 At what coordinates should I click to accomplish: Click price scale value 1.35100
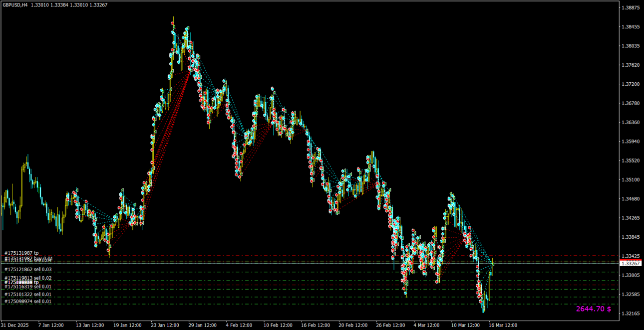631,179
